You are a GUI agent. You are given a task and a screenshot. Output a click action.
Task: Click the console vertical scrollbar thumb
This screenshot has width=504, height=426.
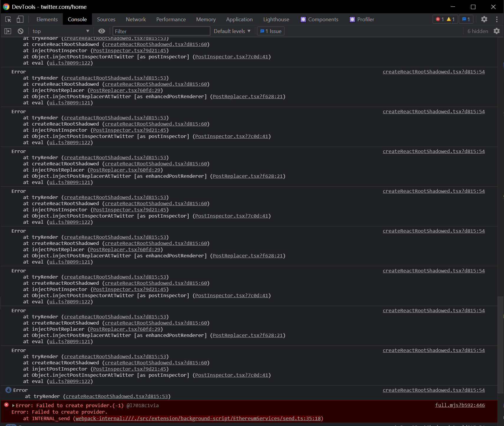point(500,345)
